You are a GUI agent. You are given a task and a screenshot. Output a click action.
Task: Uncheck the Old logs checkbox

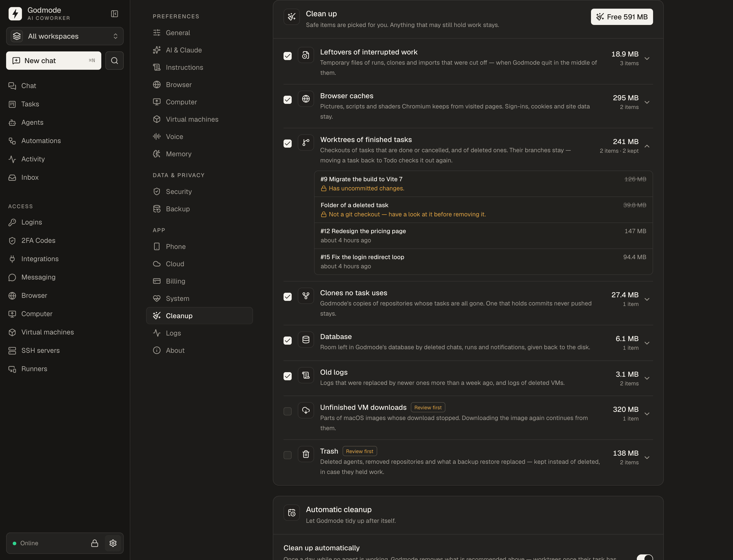(287, 376)
